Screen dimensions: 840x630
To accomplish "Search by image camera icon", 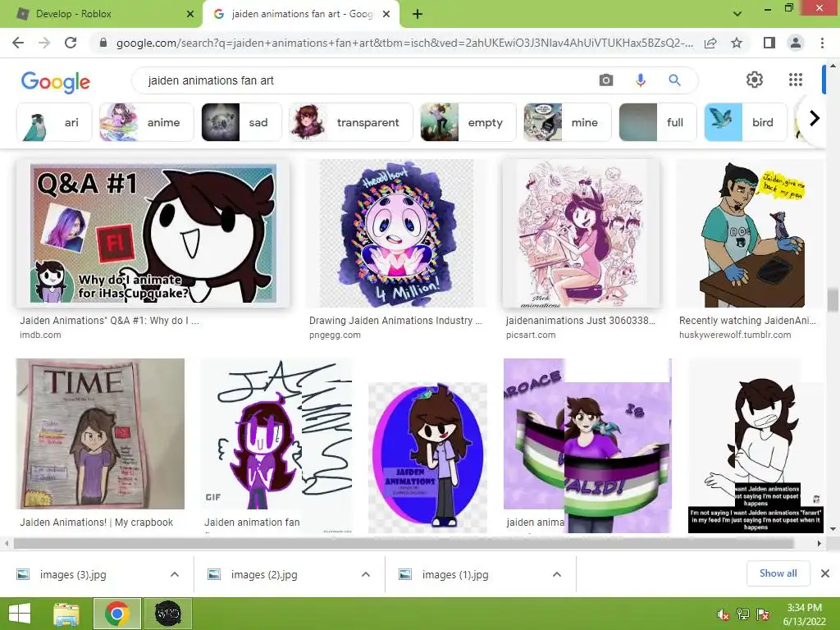I will click(606, 80).
